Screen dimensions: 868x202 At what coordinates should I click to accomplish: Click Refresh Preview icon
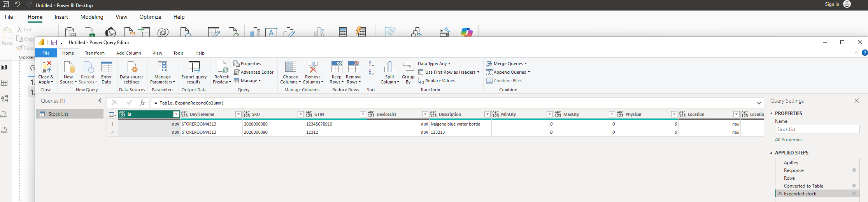point(222,67)
